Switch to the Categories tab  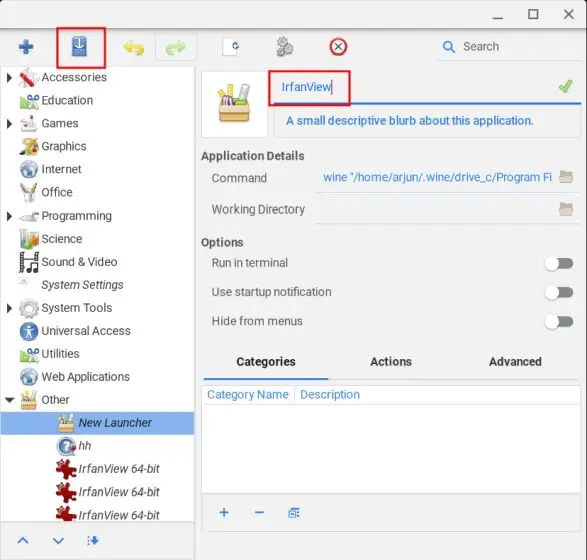pyautogui.click(x=266, y=362)
